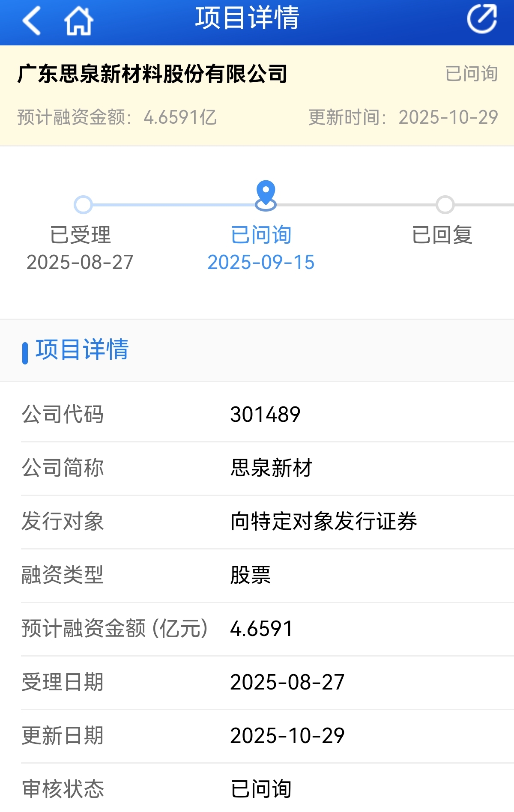Tap the 融资类型 label
This screenshot has height=812, width=514.
[x=63, y=575]
